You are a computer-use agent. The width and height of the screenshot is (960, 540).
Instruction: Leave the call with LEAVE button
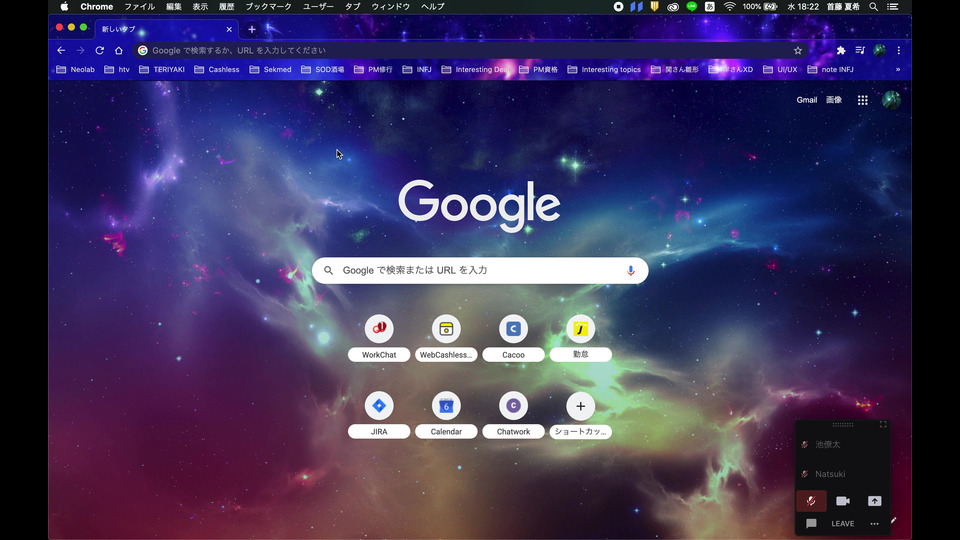pyautogui.click(x=842, y=523)
